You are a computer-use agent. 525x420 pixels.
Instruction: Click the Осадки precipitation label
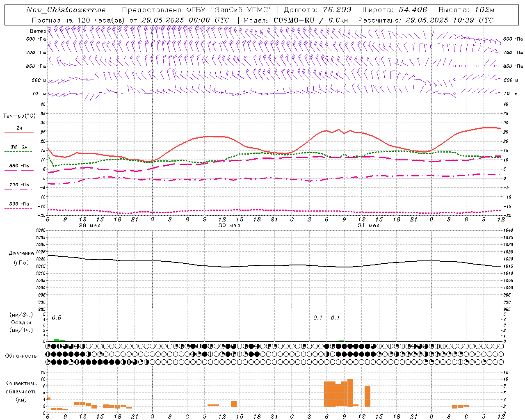(x=21, y=322)
